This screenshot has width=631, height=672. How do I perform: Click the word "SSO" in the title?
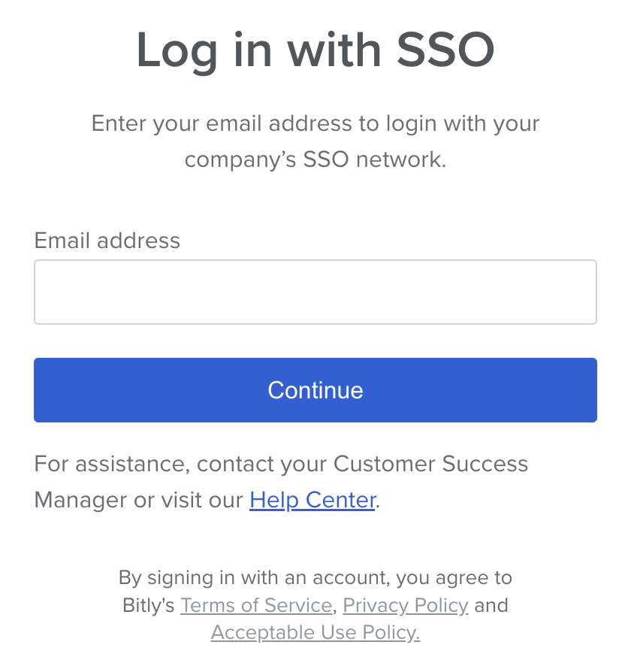point(445,51)
